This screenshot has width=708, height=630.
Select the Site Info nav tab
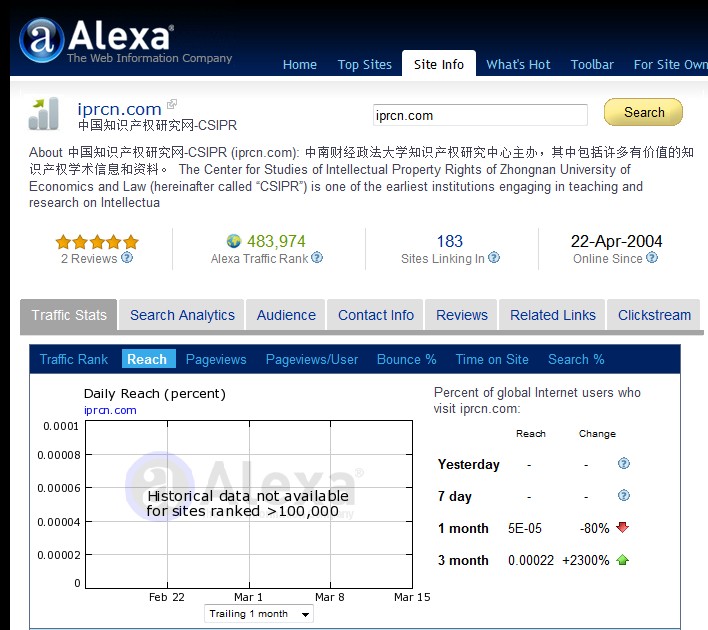tap(439, 64)
